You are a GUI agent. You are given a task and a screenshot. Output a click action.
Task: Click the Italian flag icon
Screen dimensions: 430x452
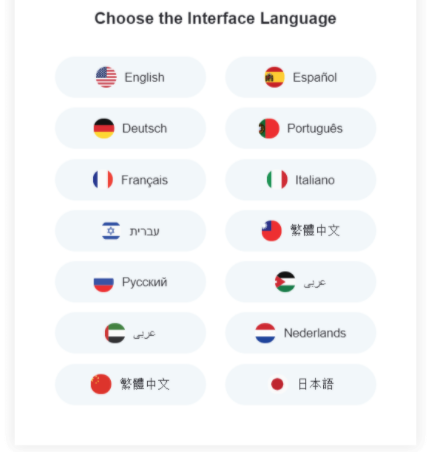(x=277, y=179)
